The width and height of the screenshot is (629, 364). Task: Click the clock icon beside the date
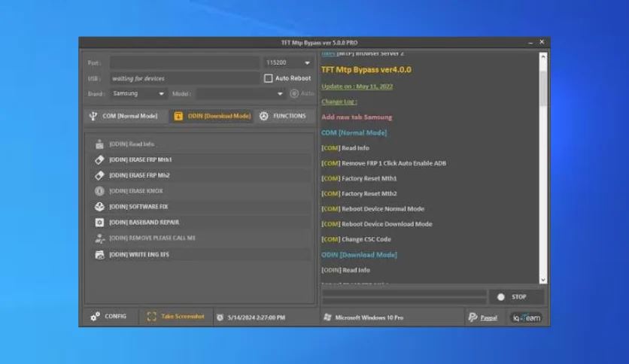220,317
